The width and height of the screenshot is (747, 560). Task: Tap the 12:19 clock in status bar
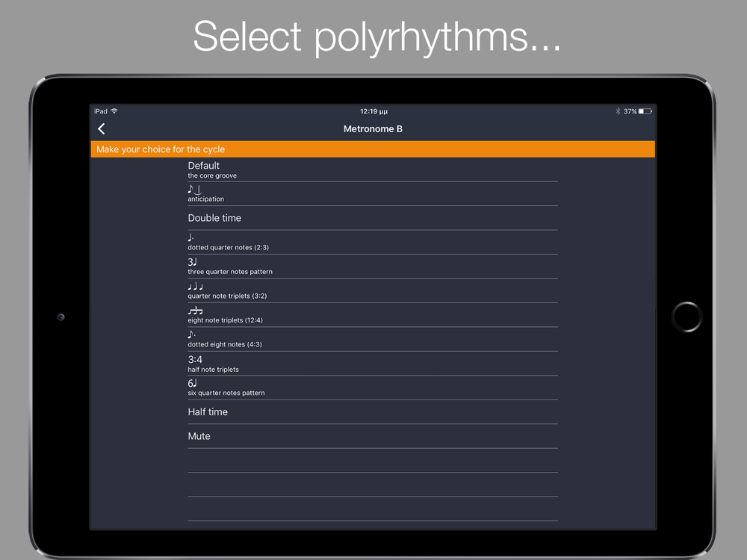pos(374,111)
